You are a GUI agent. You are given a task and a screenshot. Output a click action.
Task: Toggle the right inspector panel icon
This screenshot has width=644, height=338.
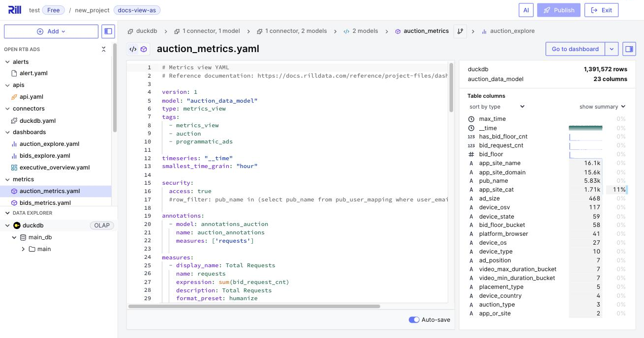coord(629,49)
